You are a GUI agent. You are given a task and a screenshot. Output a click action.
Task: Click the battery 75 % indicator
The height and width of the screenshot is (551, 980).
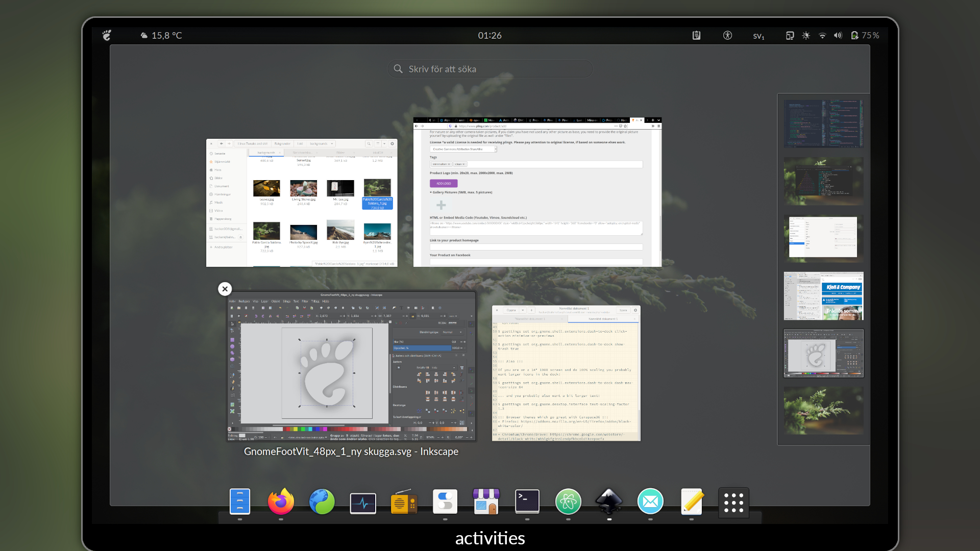(x=865, y=35)
